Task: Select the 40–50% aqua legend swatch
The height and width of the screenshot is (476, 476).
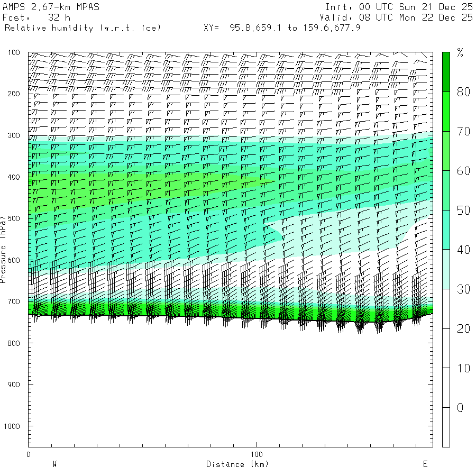Action: 446,230
